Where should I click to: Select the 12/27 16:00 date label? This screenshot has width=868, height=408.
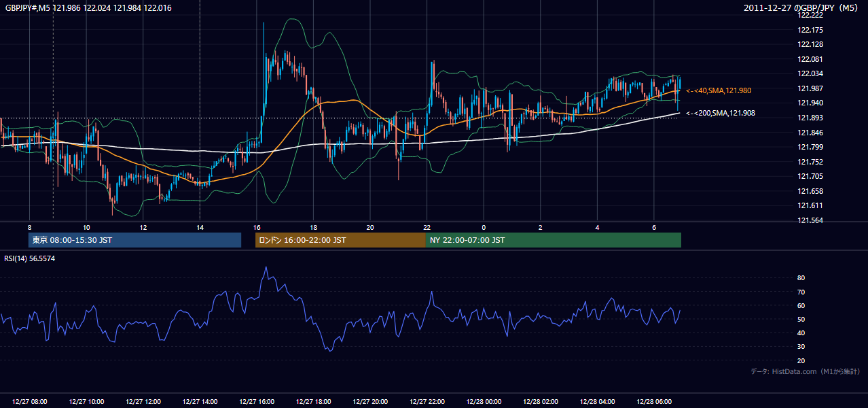[x=256, y=402]
